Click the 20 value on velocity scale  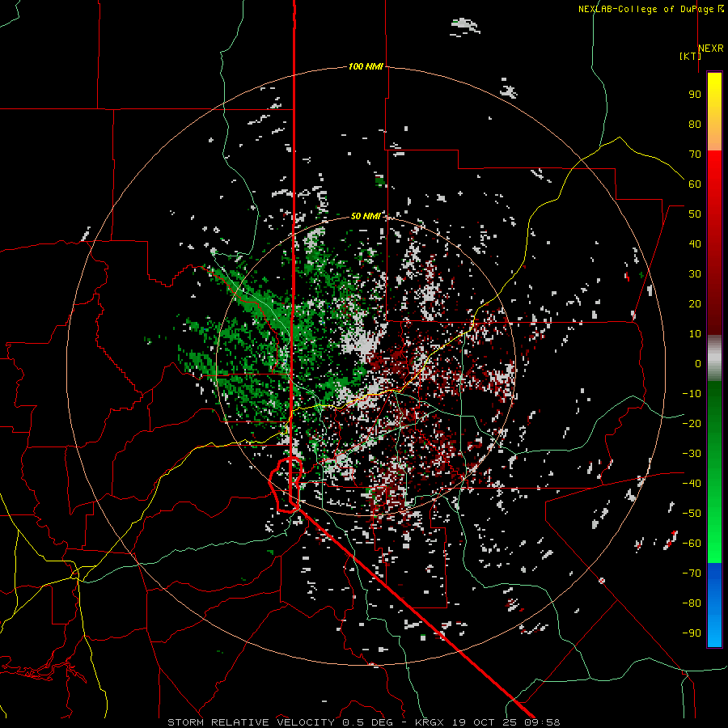pos(695,303)
